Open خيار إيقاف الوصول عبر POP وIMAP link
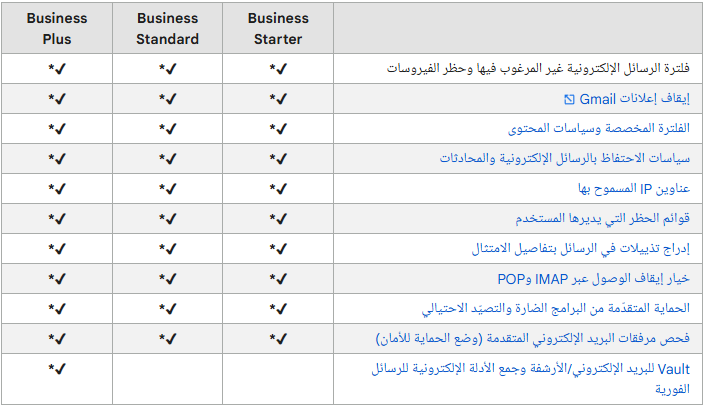The image size is (705, 406). pos(593,279)
